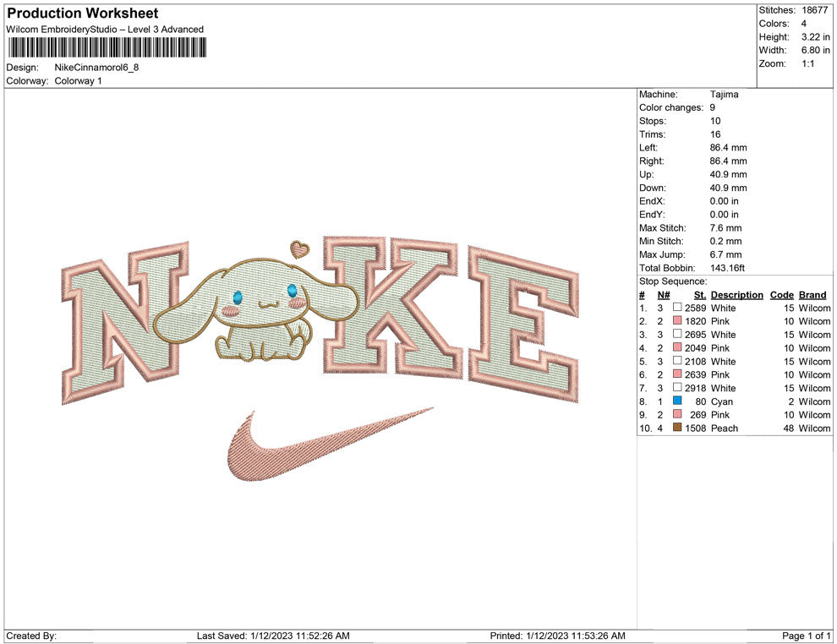Screen dimensions: 837x644
Task: Click the EndX value 0.00 in
Action: click(x=725, y=201)
